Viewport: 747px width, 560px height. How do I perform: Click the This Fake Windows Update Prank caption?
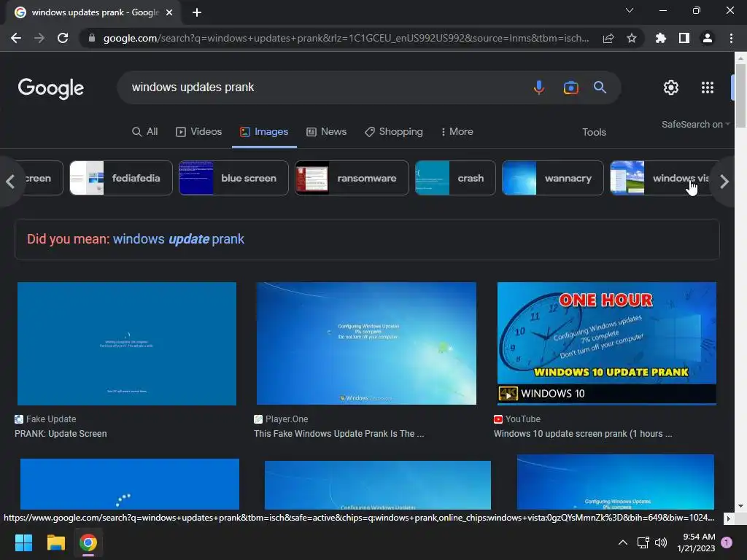[338, 434]
